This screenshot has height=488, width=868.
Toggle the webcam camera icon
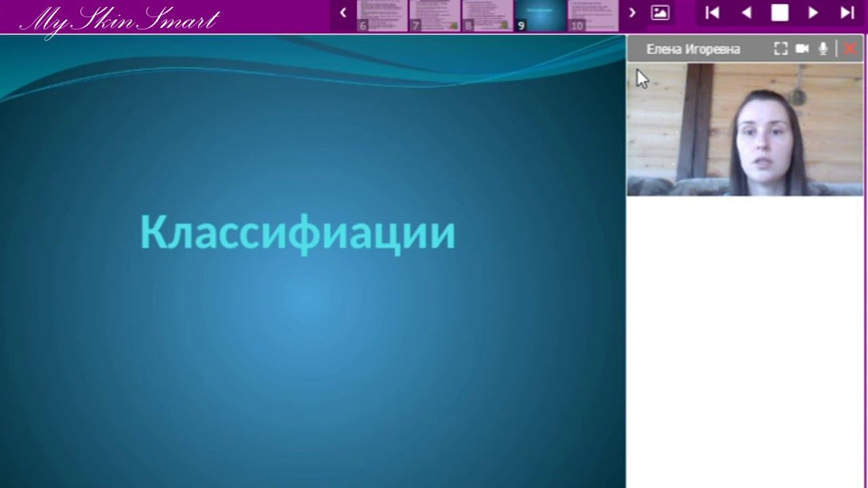[802, 49]
